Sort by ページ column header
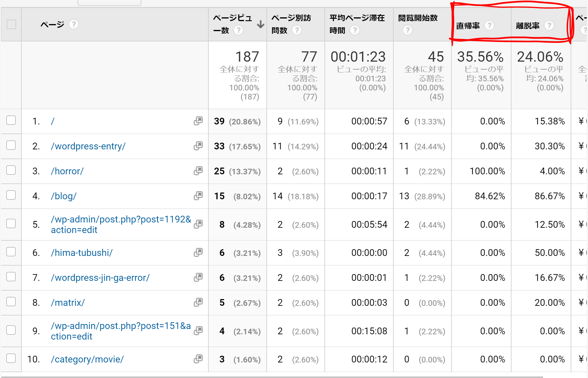The height and width of the screenshot is (378, 588). point(52,24)
